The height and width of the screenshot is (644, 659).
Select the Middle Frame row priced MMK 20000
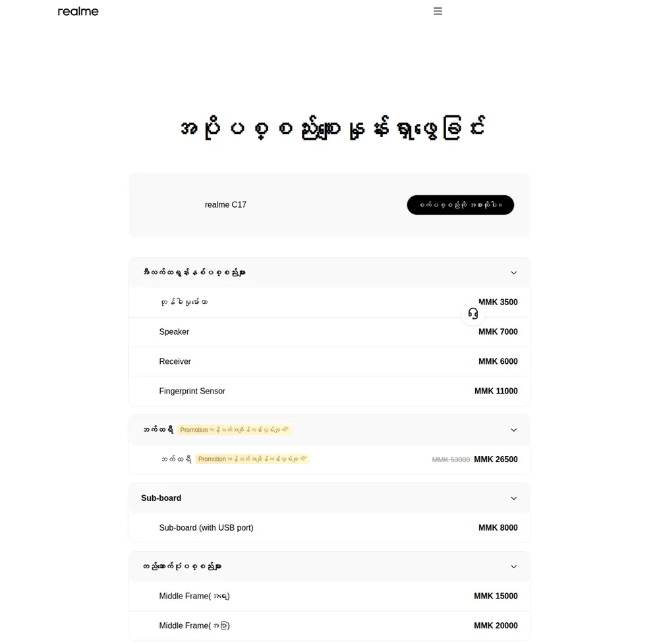[x=329, y=626]
